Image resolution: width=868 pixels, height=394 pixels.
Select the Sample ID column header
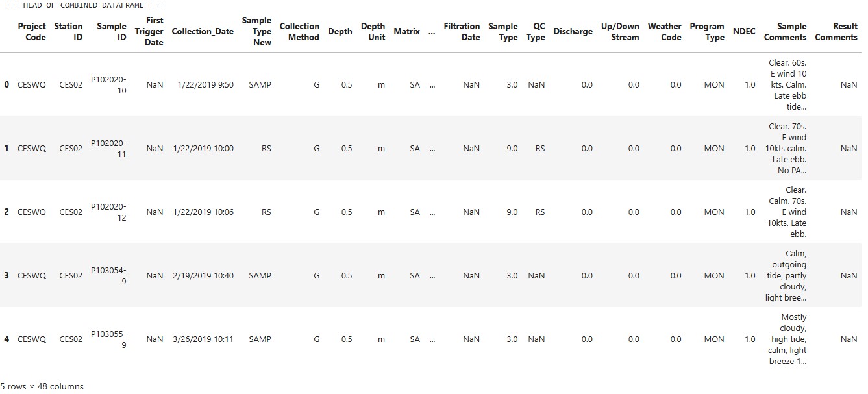[112, 32]
